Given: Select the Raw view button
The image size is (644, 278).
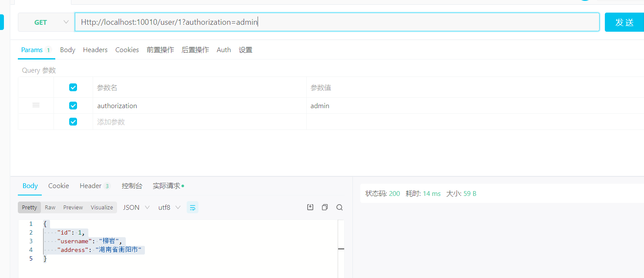Looking at the screenshot, I should 50,207.
